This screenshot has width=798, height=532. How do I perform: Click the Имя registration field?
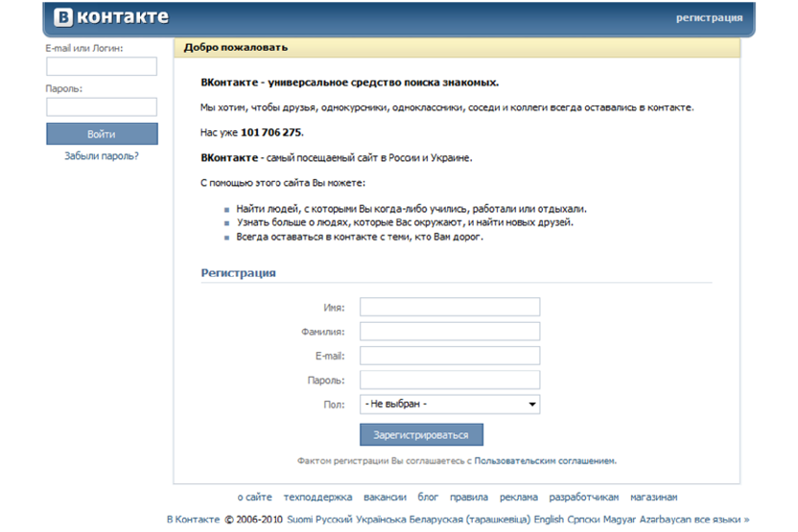click(x=450, y=307)
